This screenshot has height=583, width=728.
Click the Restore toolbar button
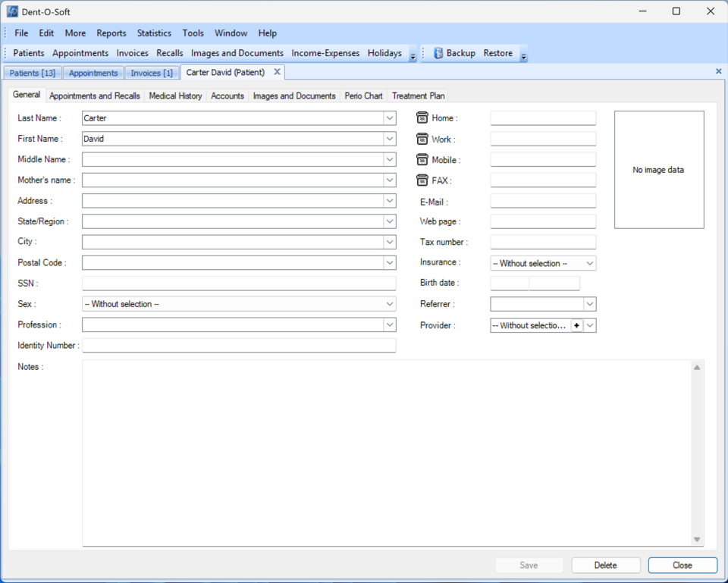pyautogui.click(x=497, y=54)
